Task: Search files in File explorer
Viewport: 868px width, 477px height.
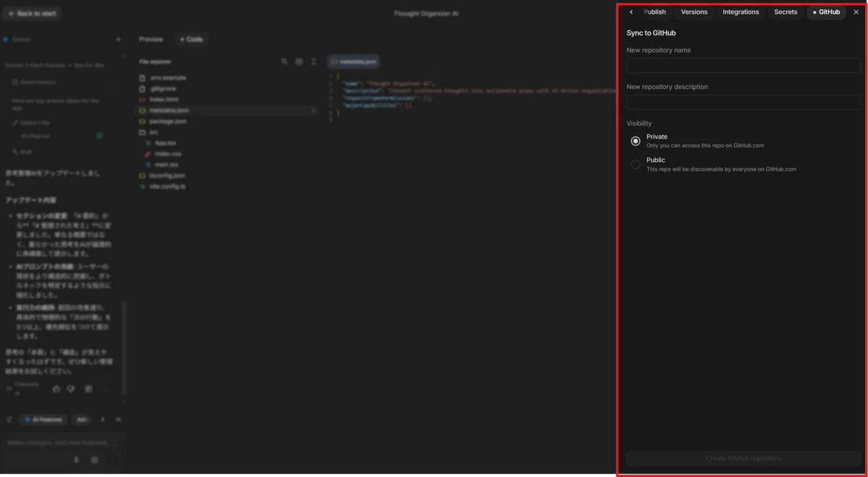Action: [x=284, y=62]
